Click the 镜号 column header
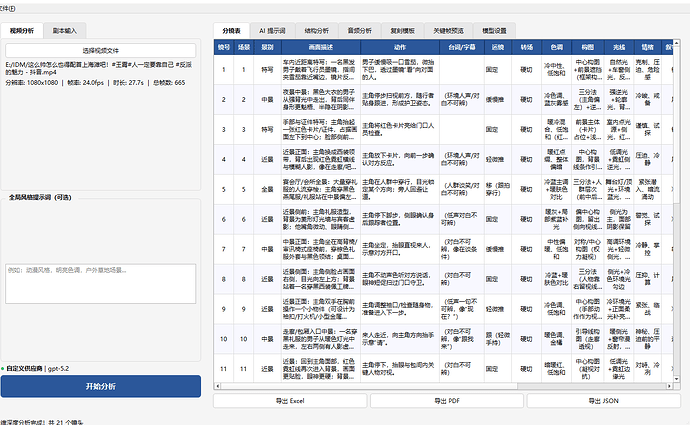 tap(224, 47)
